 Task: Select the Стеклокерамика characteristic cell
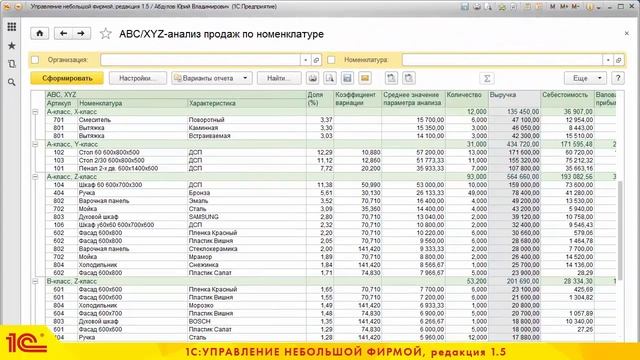coord(247,249)
